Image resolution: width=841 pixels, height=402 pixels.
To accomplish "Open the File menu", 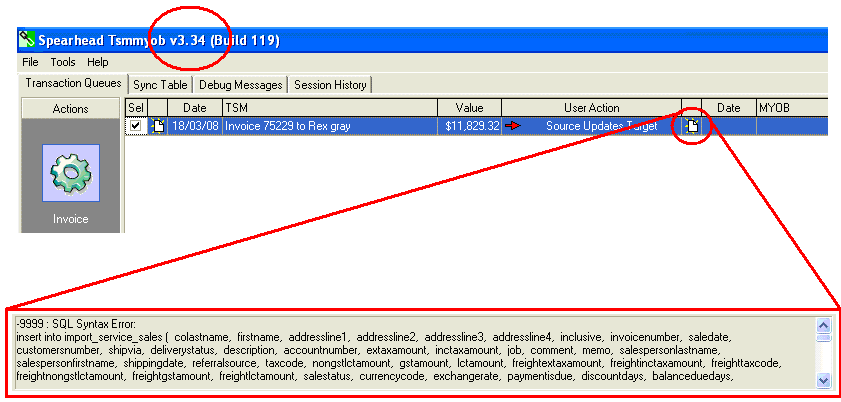I will click(x=30, y=62).
